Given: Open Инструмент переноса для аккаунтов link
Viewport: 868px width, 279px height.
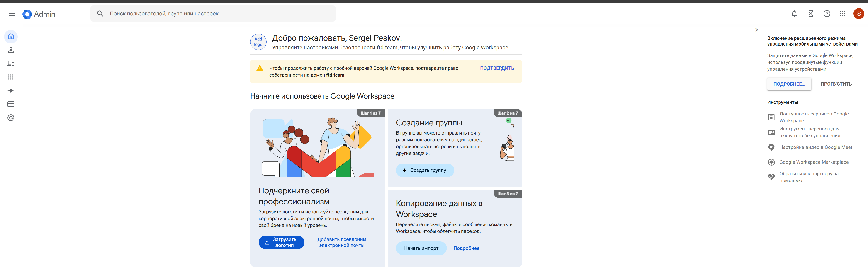Looking at the screenshot, I should pyautogui.click(x=809, y=132).
